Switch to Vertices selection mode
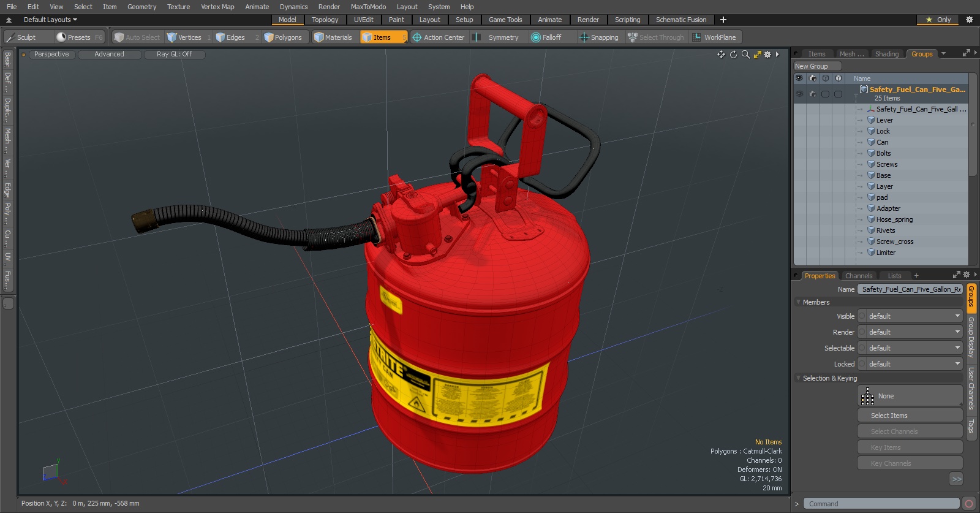The height and width of the screenshot is (513, 980). pos(189,37)
